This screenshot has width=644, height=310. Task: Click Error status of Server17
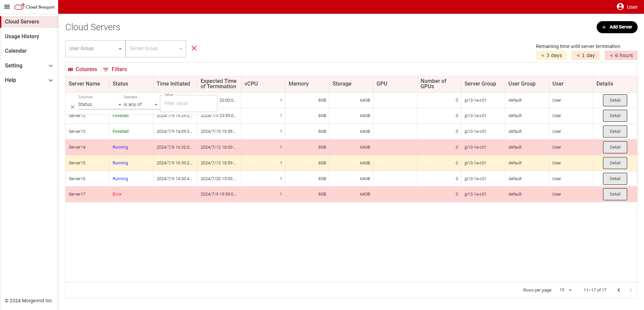(117, 194)
